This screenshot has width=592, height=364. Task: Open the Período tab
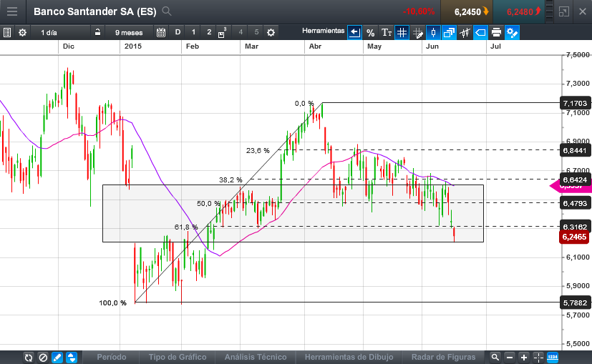coord(112,357)
